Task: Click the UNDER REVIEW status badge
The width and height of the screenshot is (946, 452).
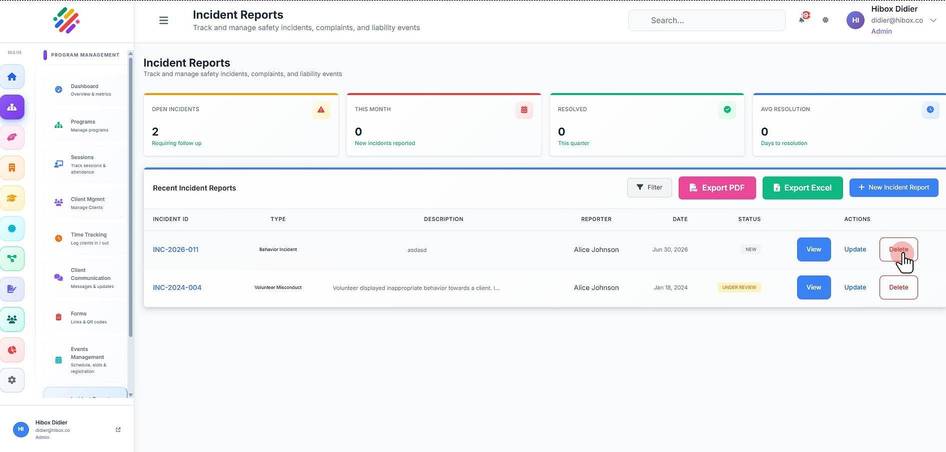Action: [x=739, y=287]
